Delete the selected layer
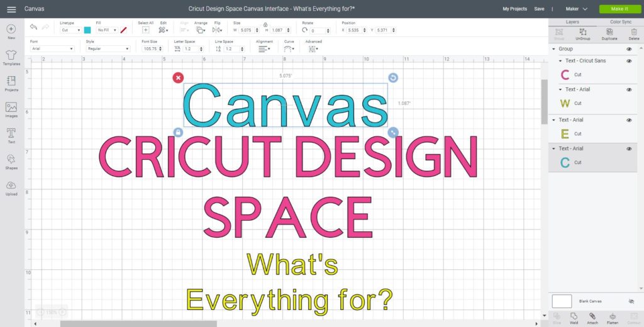 point(634,34)
